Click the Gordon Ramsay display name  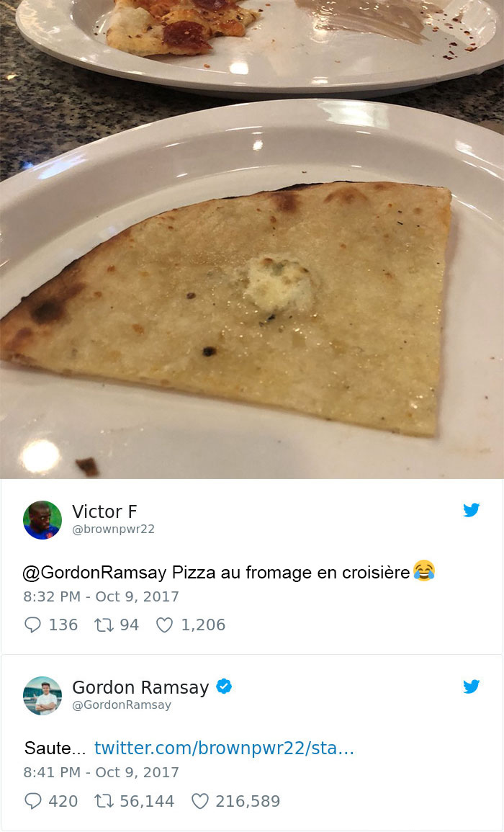[140, 687]
